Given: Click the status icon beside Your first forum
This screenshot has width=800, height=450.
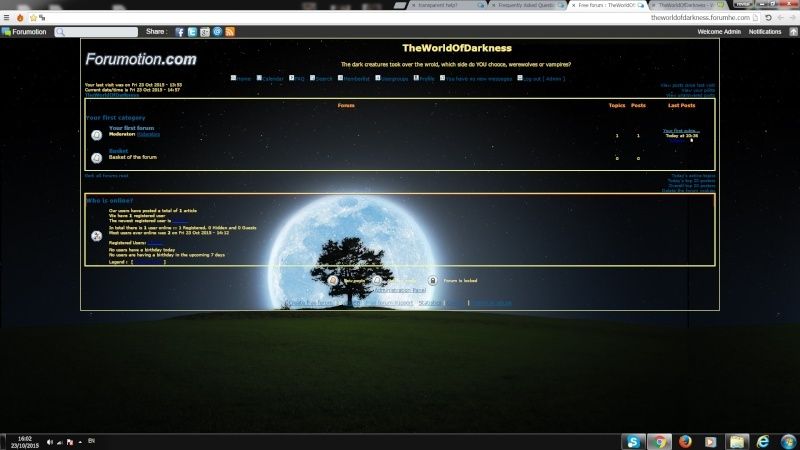Looking at the screenshot, I should coord(96,135).
